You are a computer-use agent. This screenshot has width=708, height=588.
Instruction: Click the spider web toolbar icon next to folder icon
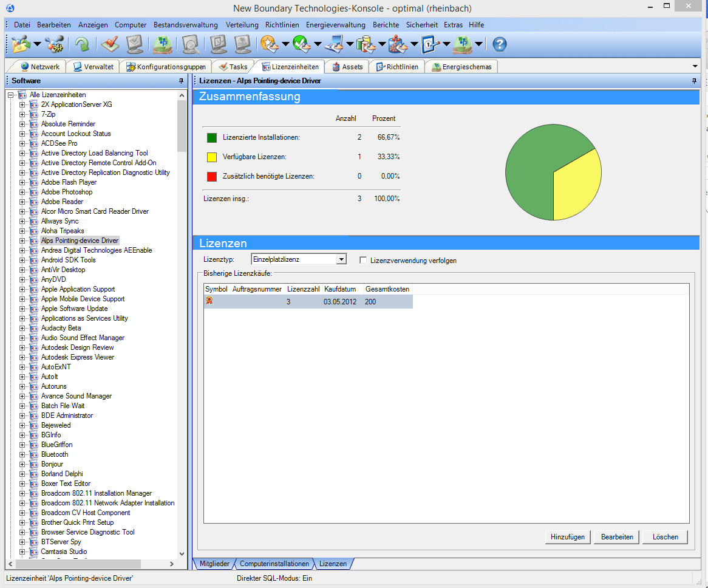coord(53,44)
